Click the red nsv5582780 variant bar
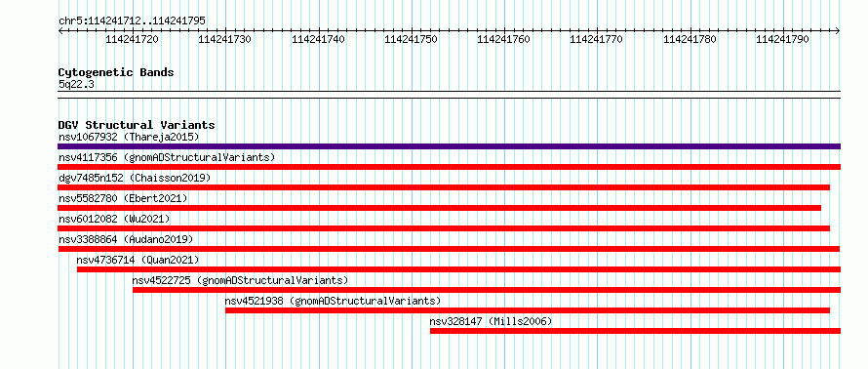Screen dimensions: 868x369 click(x=440, y=208)
